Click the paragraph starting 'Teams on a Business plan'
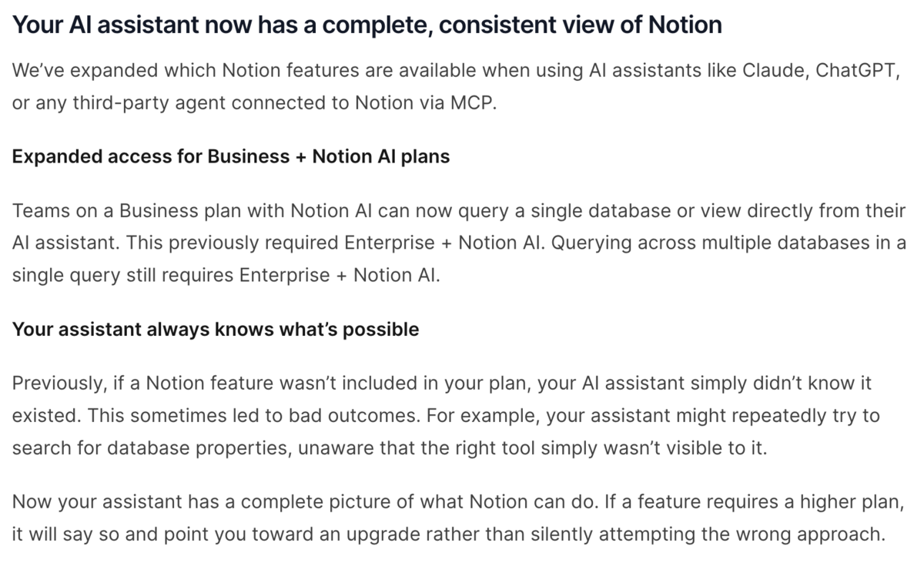Viewport: 924px width, 563px height. pos(460,243)
